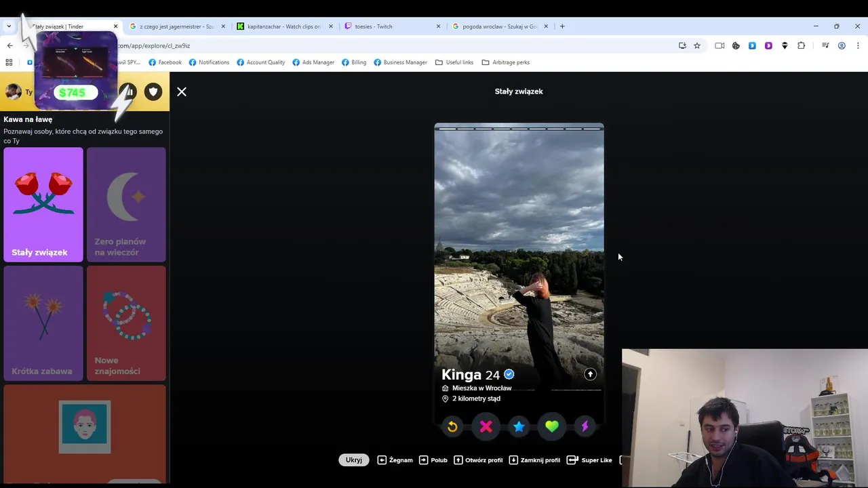Go back with the browser back arrow

tap(9, 45)
